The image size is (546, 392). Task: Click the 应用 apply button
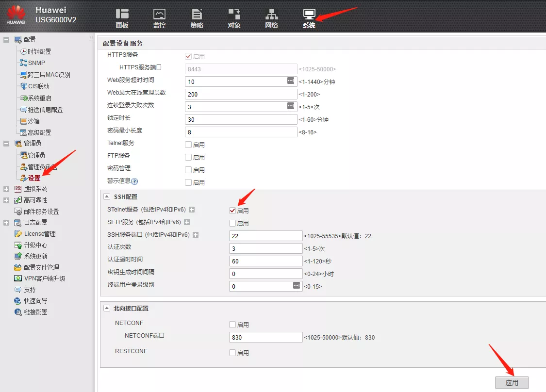(x=512, y=383)
